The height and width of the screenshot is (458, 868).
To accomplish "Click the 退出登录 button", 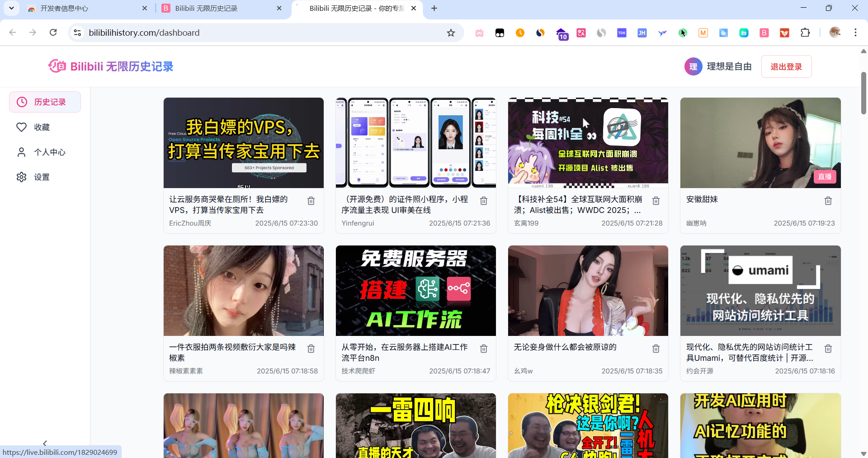I will coord(786,66).
